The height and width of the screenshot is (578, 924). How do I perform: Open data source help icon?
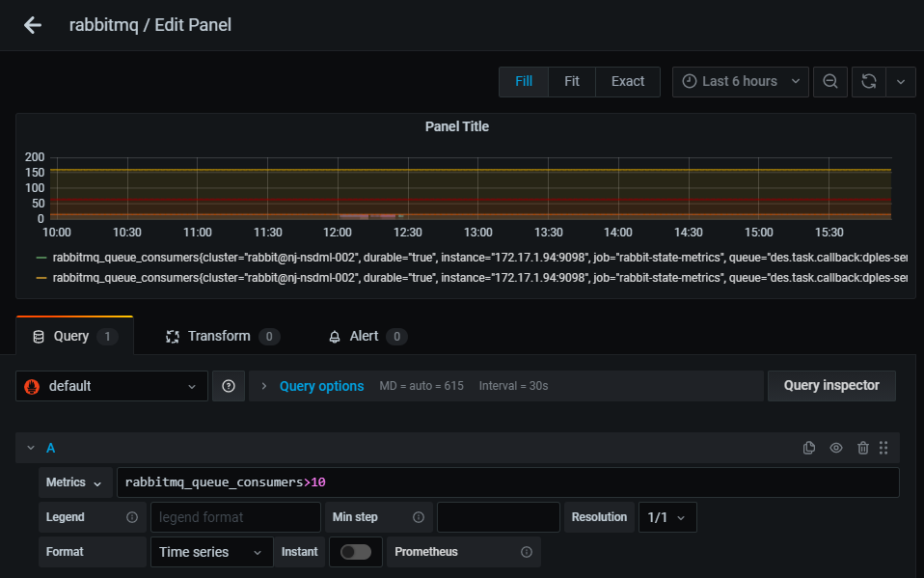click(229, 386)
